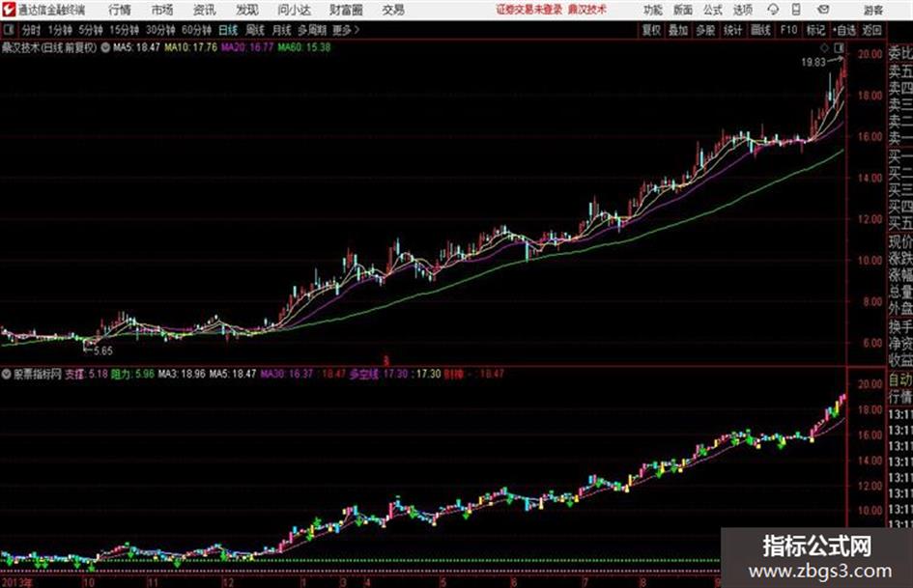
Task: Switch to the 多周期 multi-period tab
Action: pyautogui.click(x=312, y=30)
